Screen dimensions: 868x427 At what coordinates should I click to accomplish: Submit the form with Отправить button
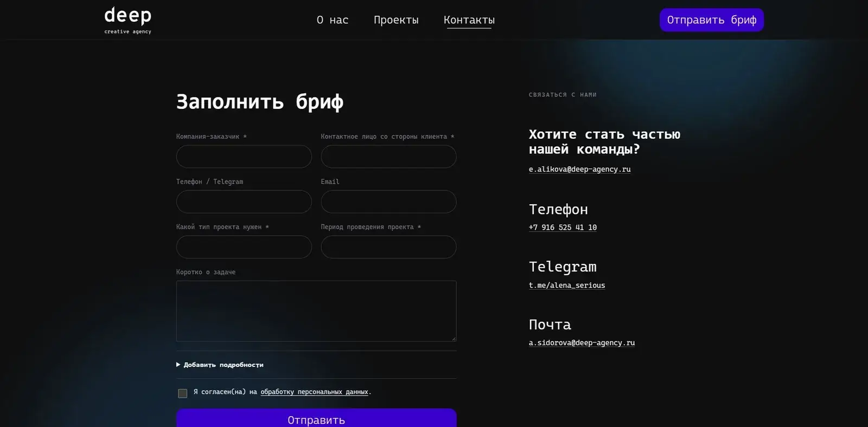coord(316,418)
